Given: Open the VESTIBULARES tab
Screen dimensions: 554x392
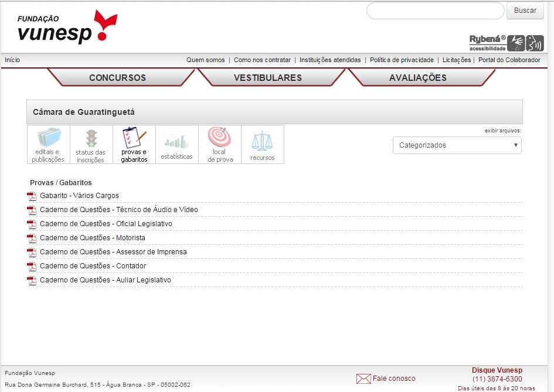Looking at the screenshot, I should pyautogui.click(x=267, y=78).
